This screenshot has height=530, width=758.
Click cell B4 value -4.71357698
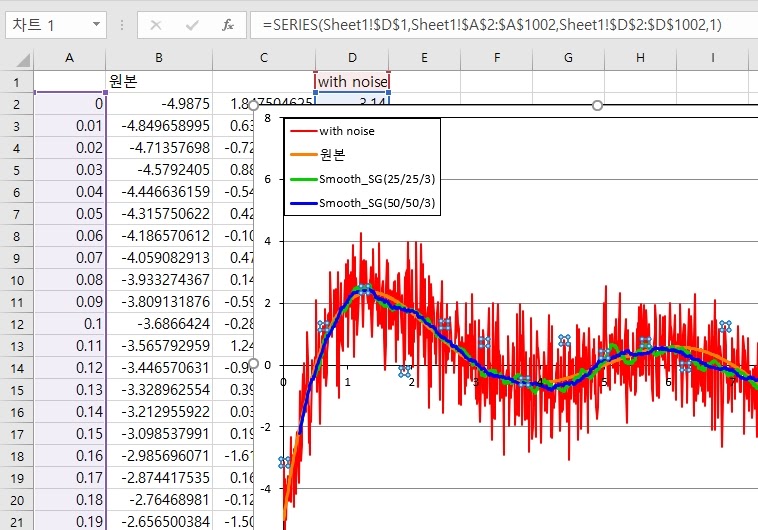pos(159,148)
